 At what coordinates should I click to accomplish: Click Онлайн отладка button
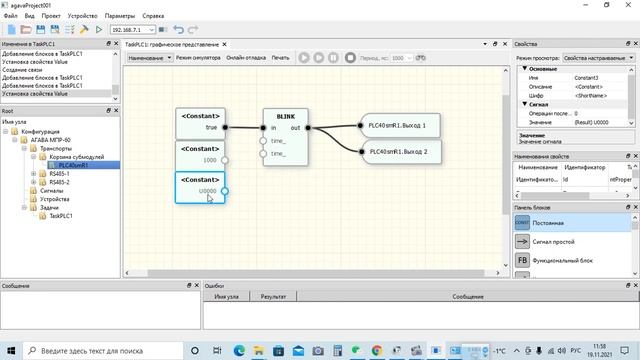tap(246, 58)
